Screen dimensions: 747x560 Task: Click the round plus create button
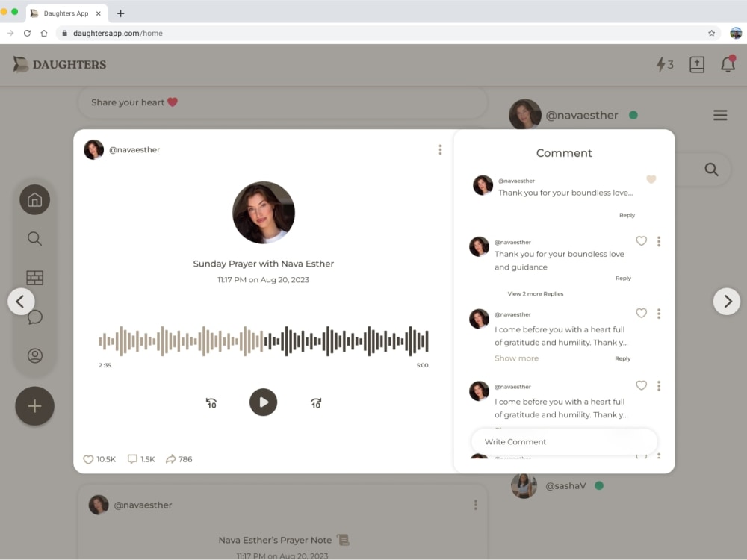(x=35, y=406)
